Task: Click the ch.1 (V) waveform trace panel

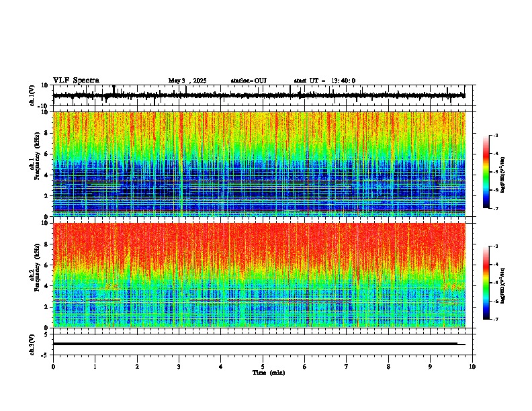Action: 263,95
